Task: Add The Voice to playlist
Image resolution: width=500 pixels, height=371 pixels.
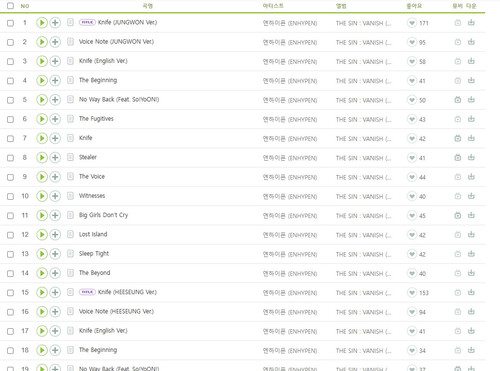Action: [55, 177]
